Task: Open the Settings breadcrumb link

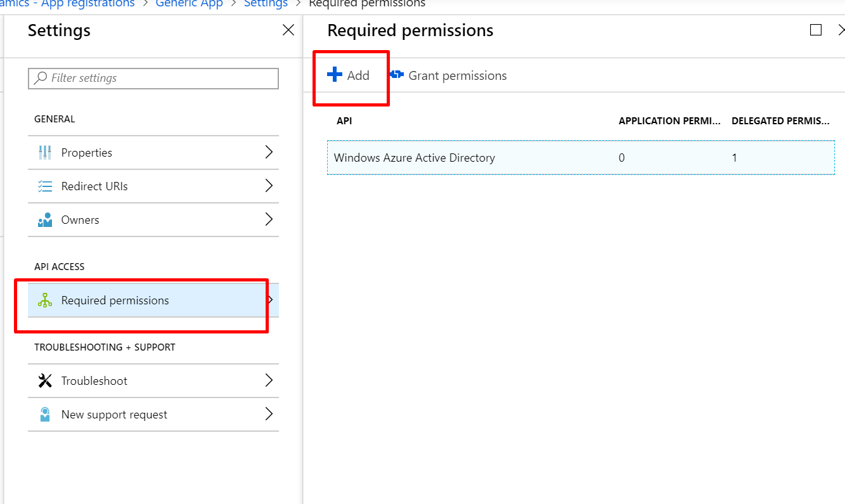Action: [x=266, y=4]
